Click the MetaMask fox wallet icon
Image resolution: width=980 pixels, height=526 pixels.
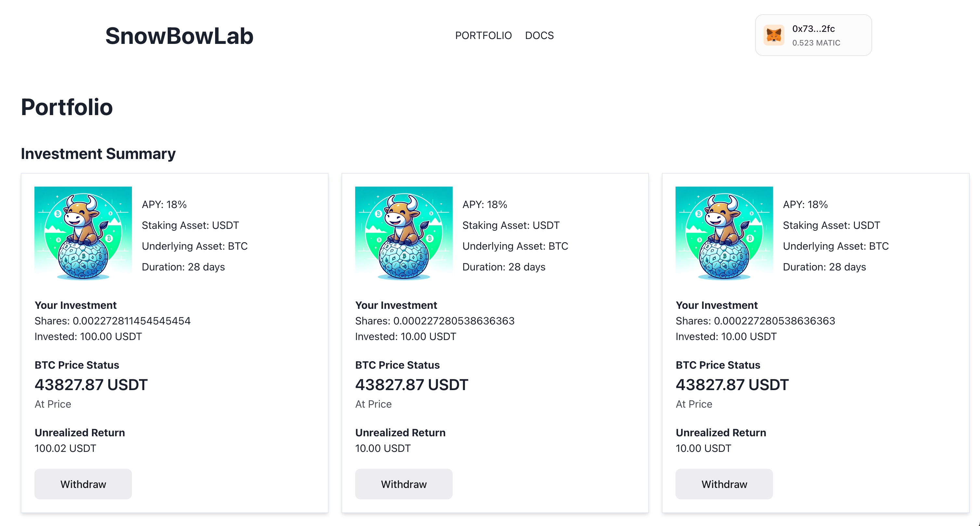pyautogui.click(x=773, y=35)
